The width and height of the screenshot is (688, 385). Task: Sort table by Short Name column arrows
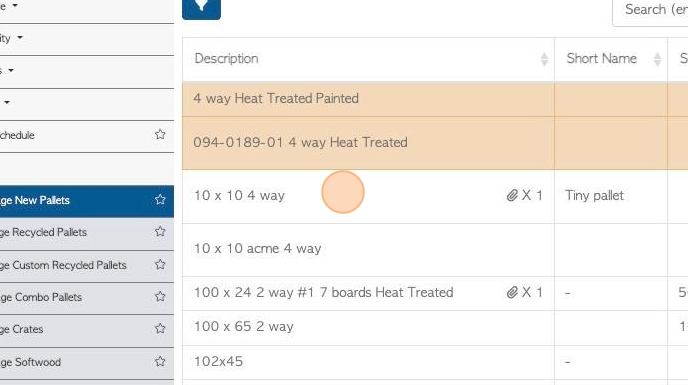click(x=657, y=59)
